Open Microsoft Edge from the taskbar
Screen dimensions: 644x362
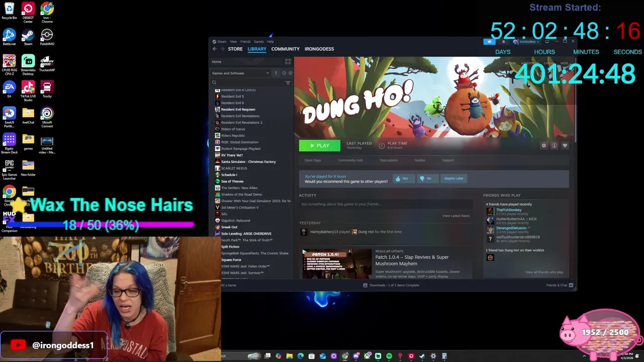coord(300,356)
